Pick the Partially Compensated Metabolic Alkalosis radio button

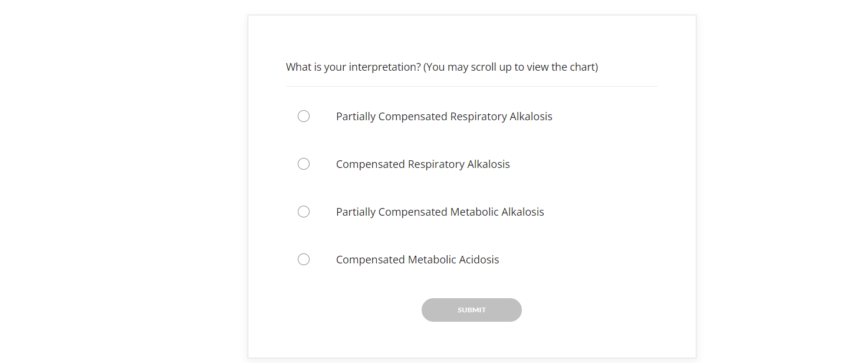(304, 212)
